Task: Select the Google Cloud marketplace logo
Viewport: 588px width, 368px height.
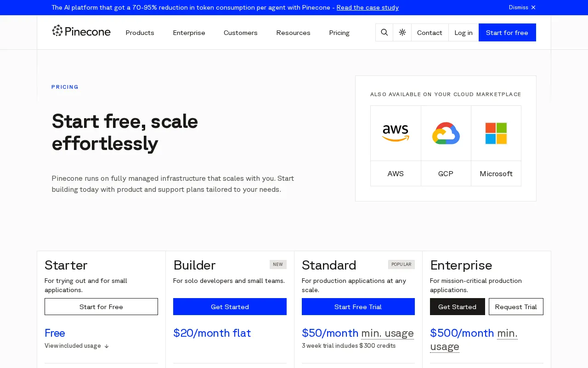Action: tap(446, 133)
